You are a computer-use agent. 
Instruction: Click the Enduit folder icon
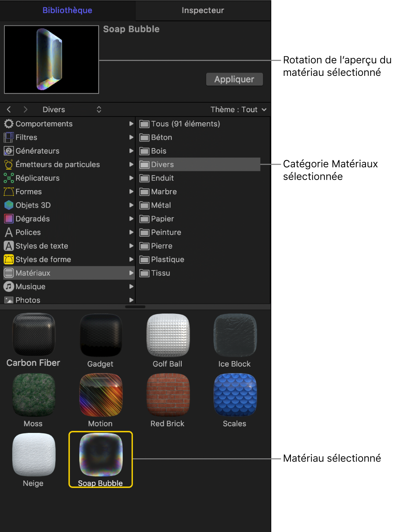coord(145,178)
